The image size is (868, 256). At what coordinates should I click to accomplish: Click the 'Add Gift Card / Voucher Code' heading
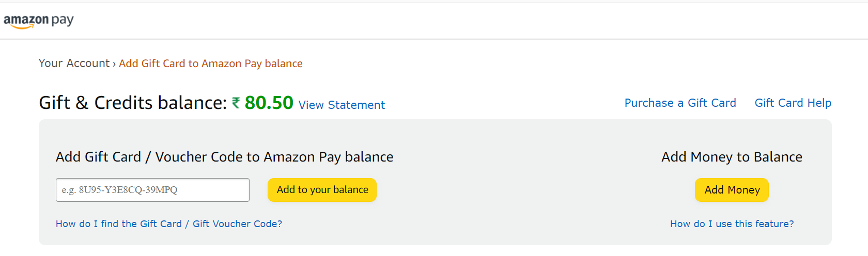point(224,157)
